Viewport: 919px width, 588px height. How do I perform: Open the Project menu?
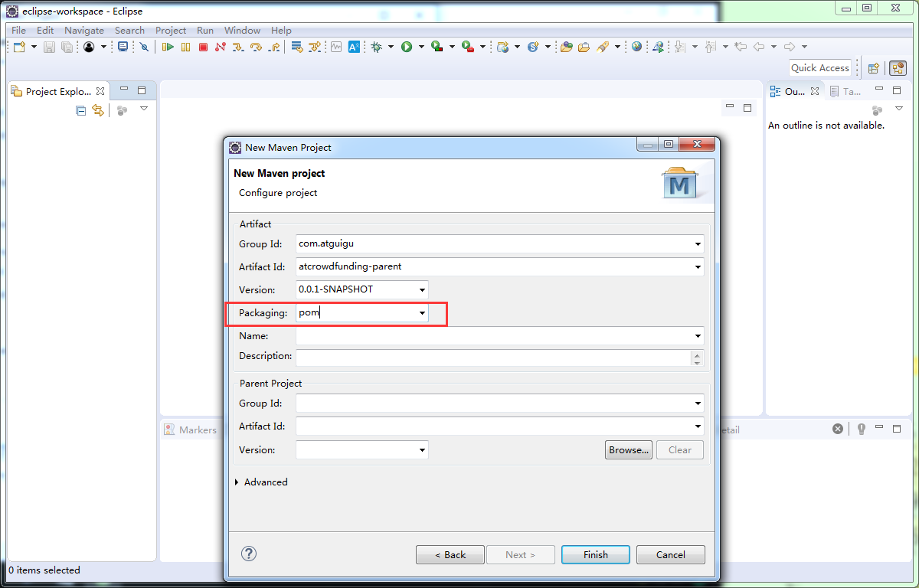[171, 30]
